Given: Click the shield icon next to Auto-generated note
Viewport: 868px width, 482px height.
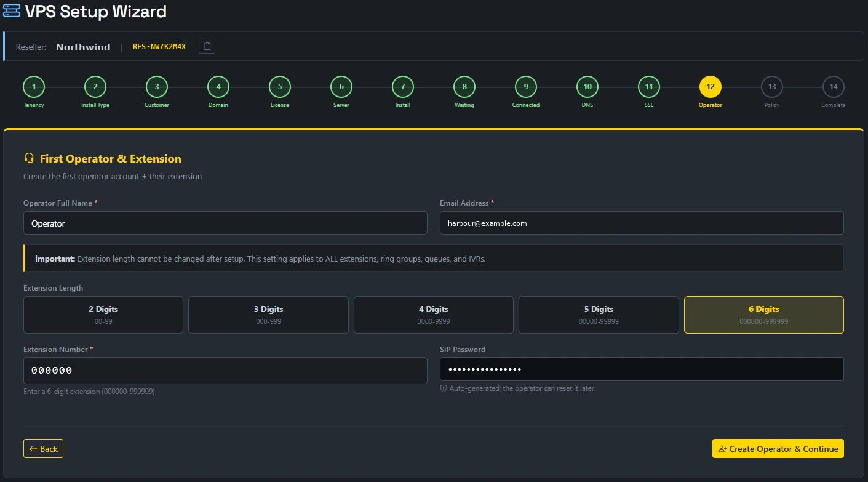Looking at the screenshot, I should click(443, 388).
